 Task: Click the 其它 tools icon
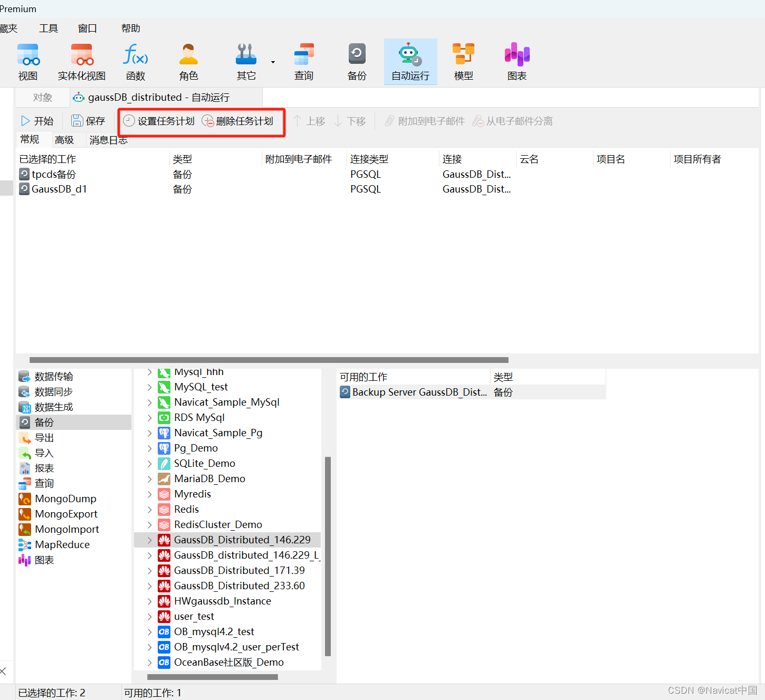coord(246,62)
